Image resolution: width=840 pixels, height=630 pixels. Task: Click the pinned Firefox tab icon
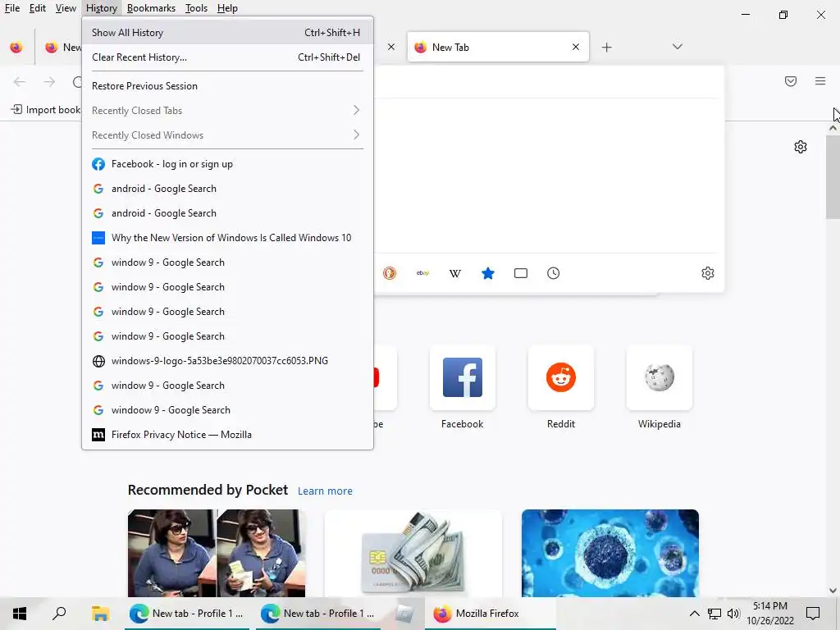click(16, 48)
